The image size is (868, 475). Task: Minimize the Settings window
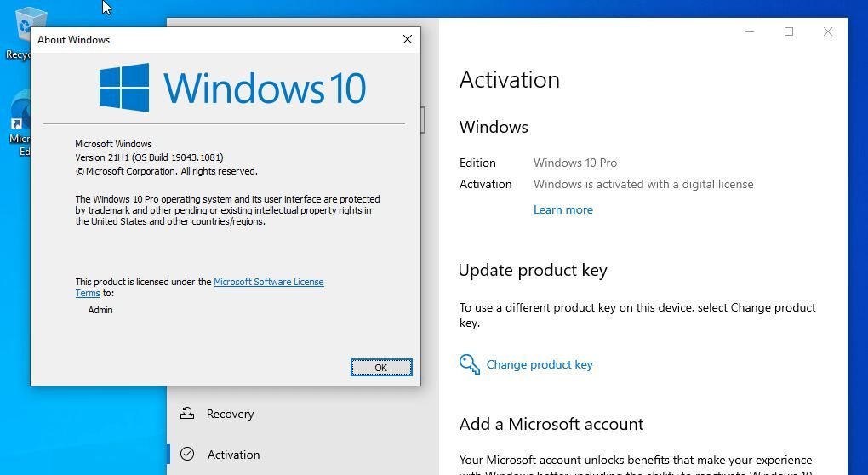750,31
